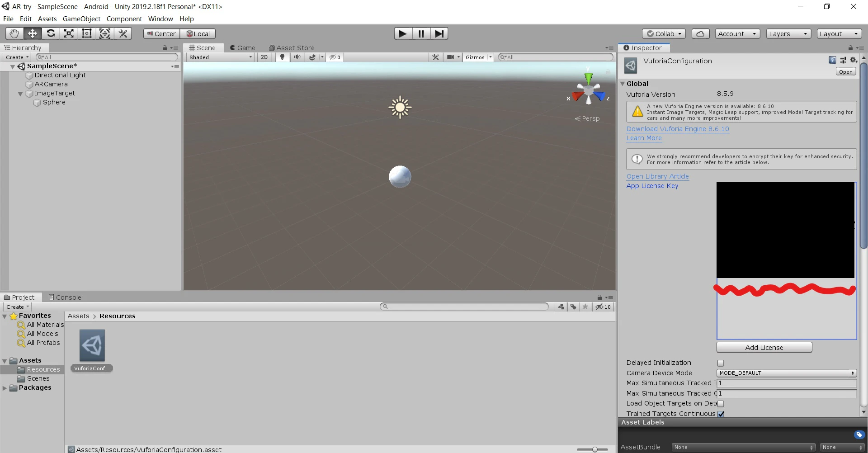Open Camera Device Mode dropdown

tap(787, 373)
